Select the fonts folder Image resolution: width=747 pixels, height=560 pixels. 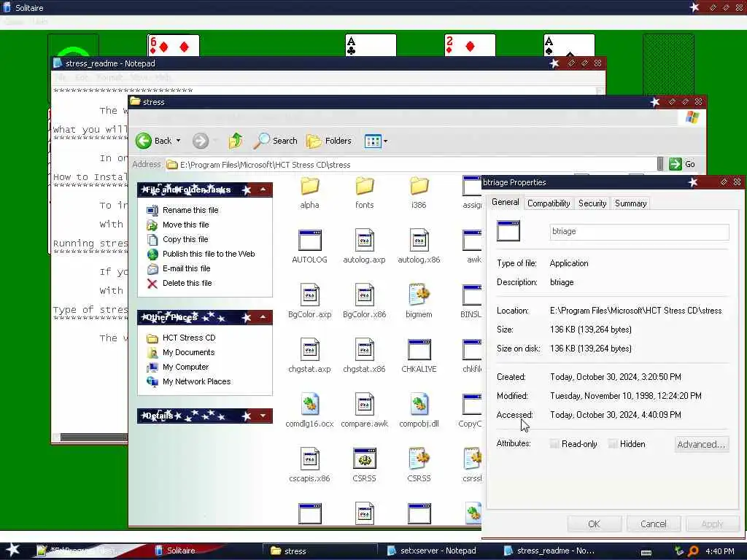tap(365, 192)
